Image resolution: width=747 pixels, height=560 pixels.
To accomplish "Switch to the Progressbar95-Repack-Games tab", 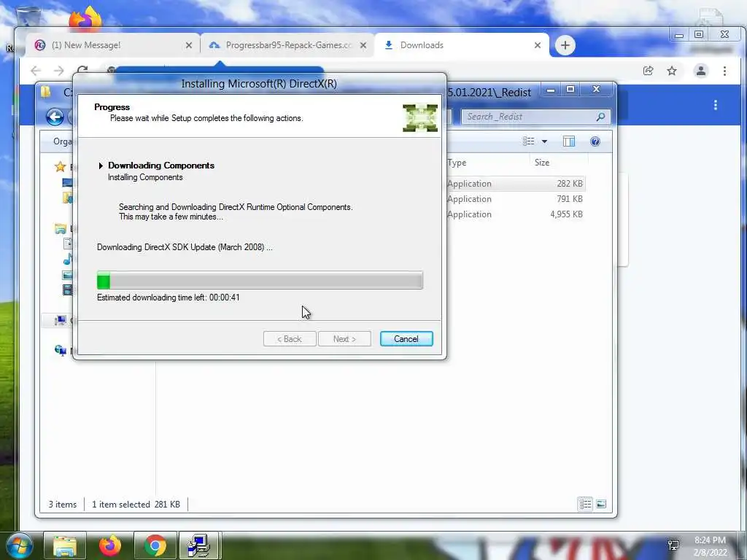I will coord(289,45).
